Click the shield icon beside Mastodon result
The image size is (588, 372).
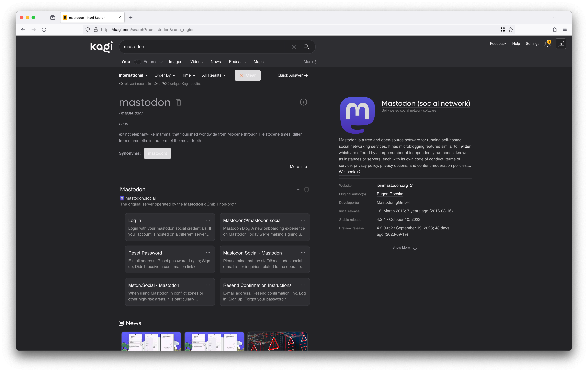coord(306,189)
